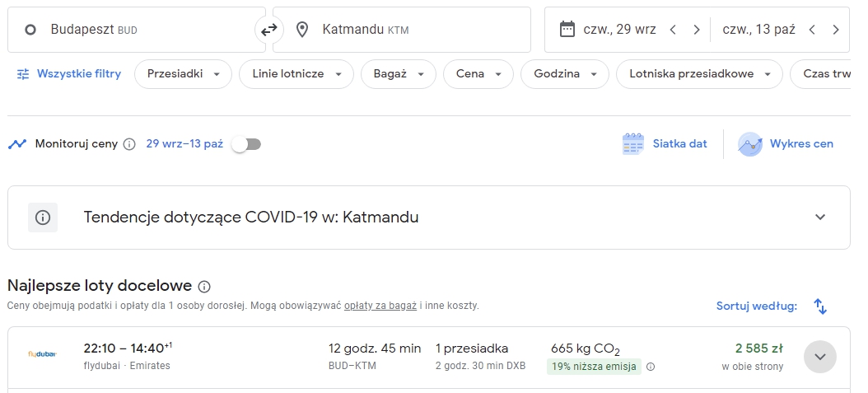Screen dimensions: 868x393
Task: Click the BUD–KTM route text
Action: point(352,366)
